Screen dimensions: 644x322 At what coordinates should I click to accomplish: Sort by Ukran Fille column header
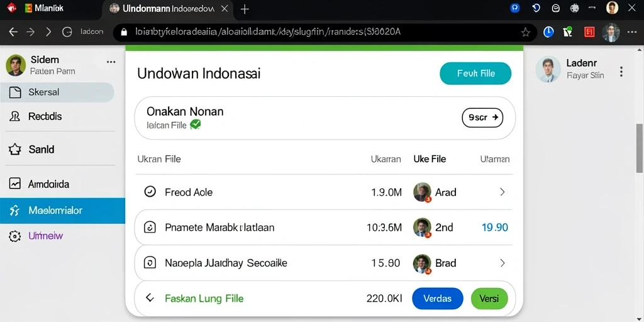[159, 159]
